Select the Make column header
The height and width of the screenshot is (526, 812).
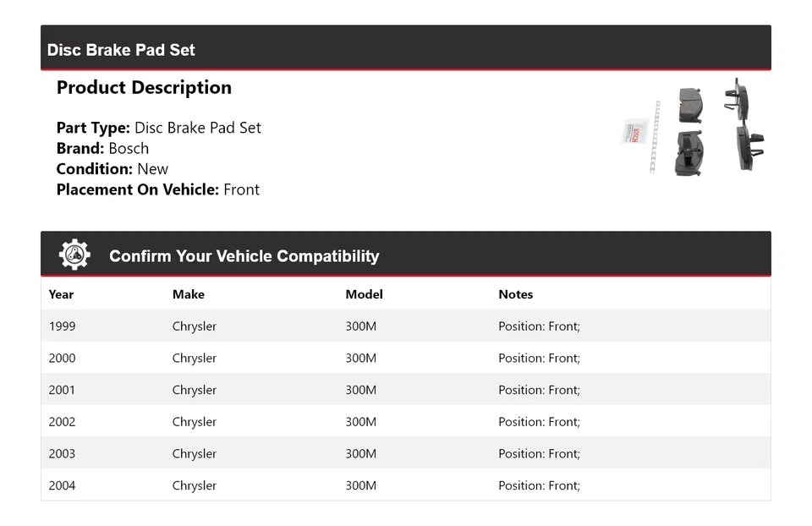(188, 294)
